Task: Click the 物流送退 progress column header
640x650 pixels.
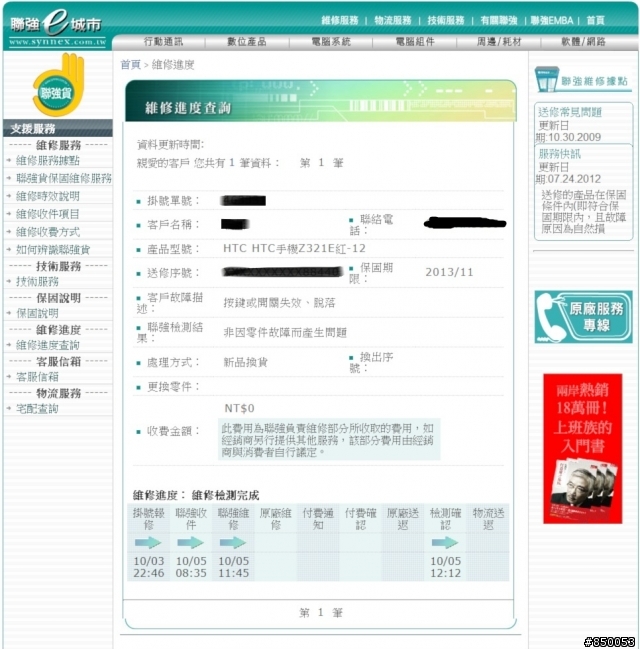Action: point(488,519)
